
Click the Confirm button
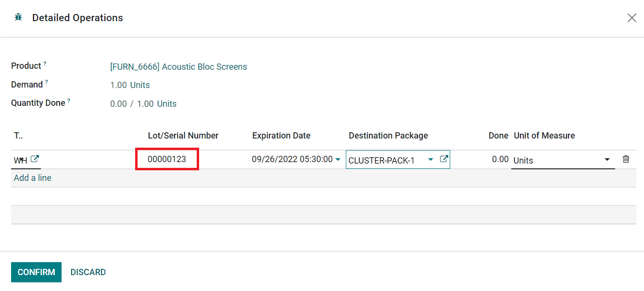click(x=36, y=272)
